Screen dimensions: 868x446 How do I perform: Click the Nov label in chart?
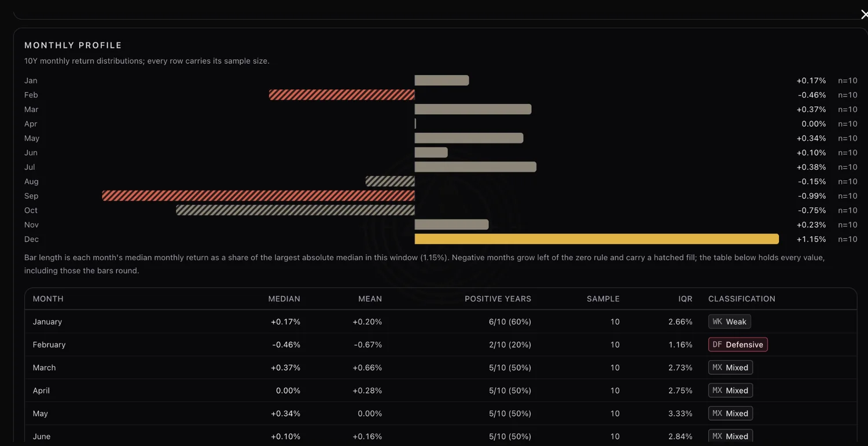coord(31,225)
